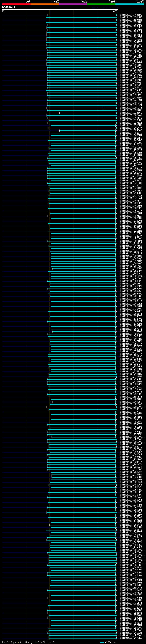146x644 pixels.
Task: Select label UniRef100_Q0I5X3
Action: [x=131, y=266]
